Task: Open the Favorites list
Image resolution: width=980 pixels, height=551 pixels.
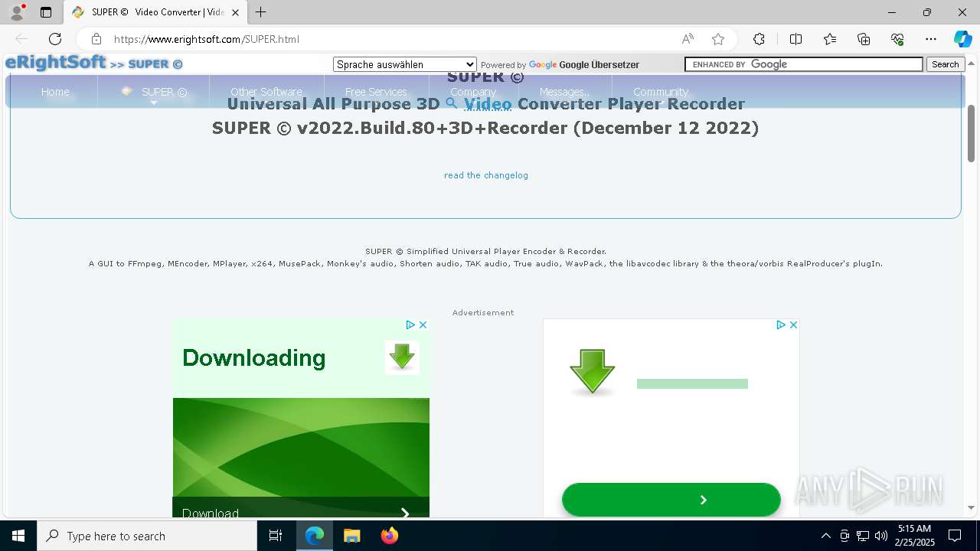Action: [830, 39]
